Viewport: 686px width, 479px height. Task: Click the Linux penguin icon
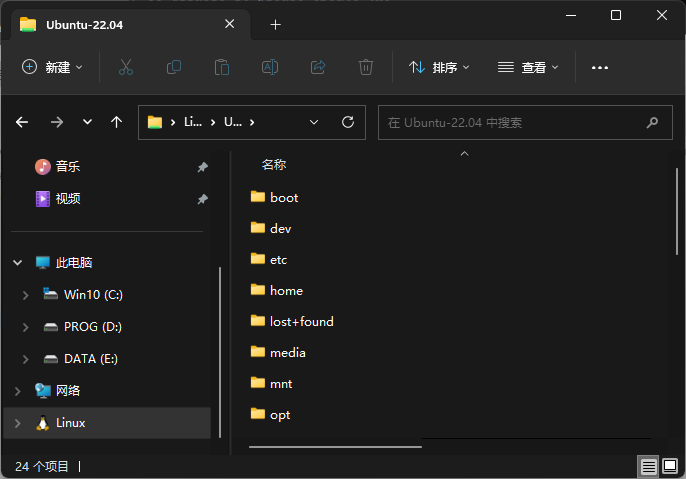point(42,423)
